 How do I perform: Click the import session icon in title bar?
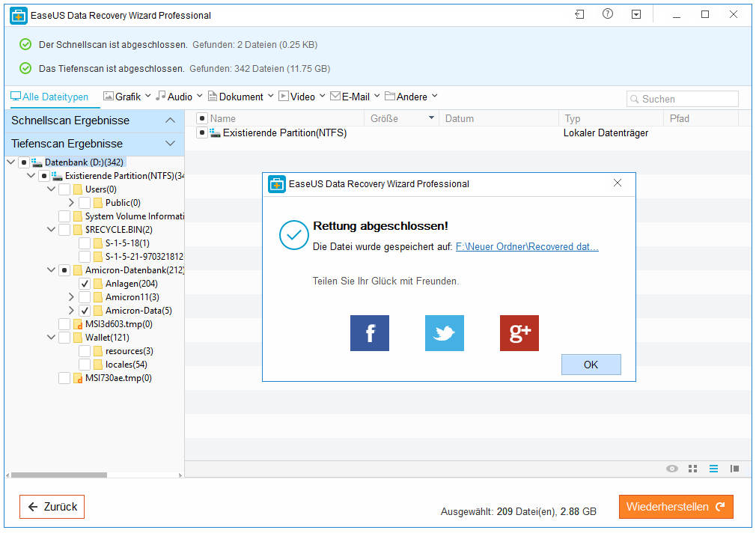pos(579,14)
